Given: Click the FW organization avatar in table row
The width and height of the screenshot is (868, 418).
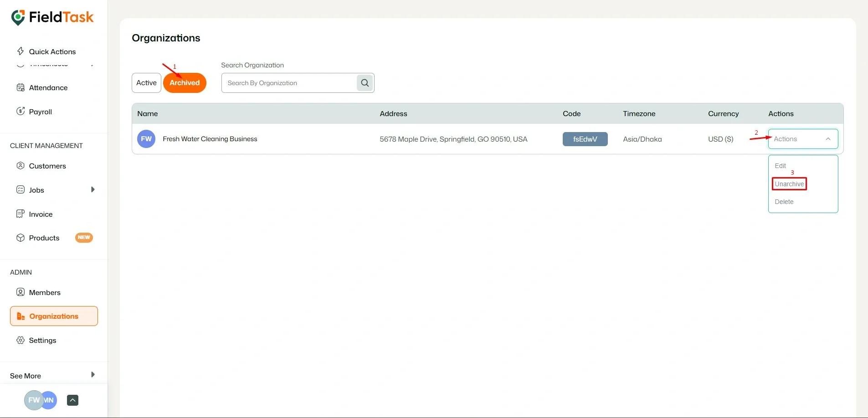Looking at the screenshot, I should click(146, 139).
